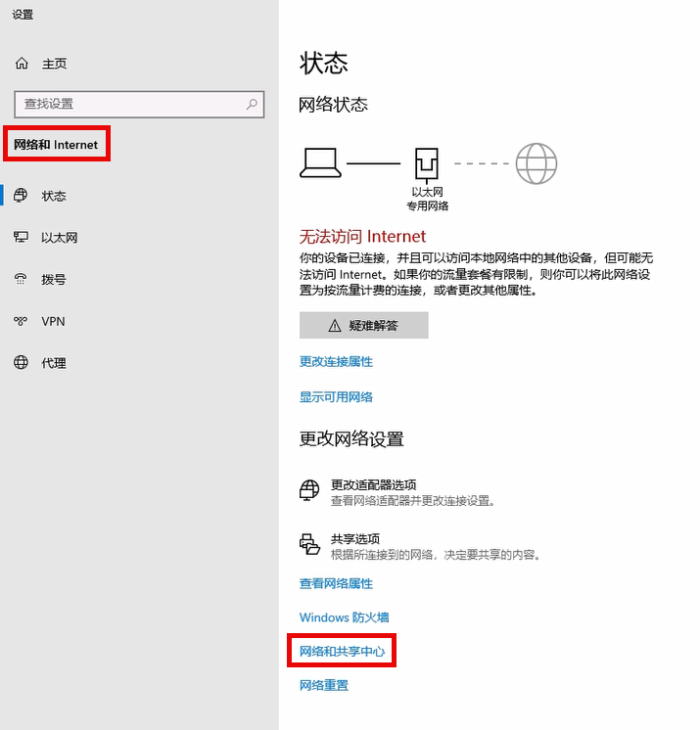Click the search magnifier icon in 查找设置

pyautogui.click(x=252, y=104)
